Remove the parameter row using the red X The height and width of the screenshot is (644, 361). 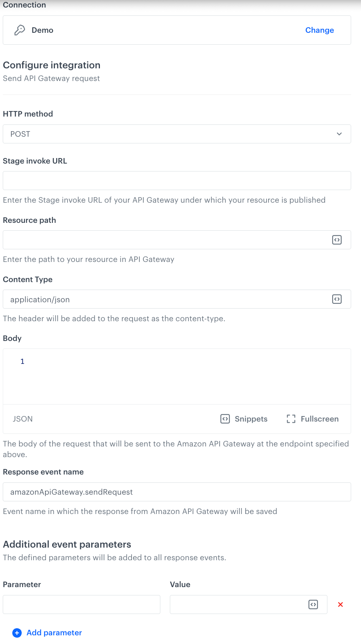click(x=340, y=604)
